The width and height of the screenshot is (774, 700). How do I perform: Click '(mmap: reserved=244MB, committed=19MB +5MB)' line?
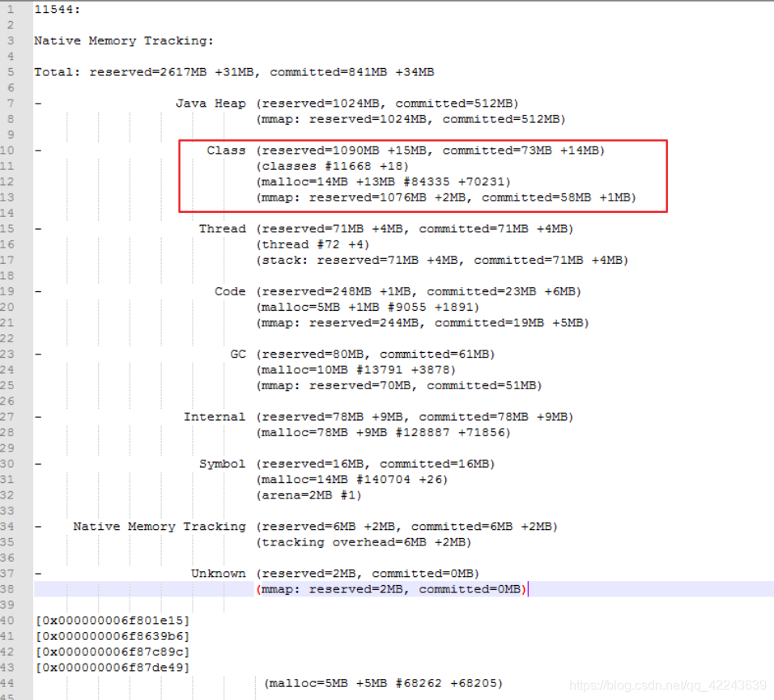coord(423,323)
